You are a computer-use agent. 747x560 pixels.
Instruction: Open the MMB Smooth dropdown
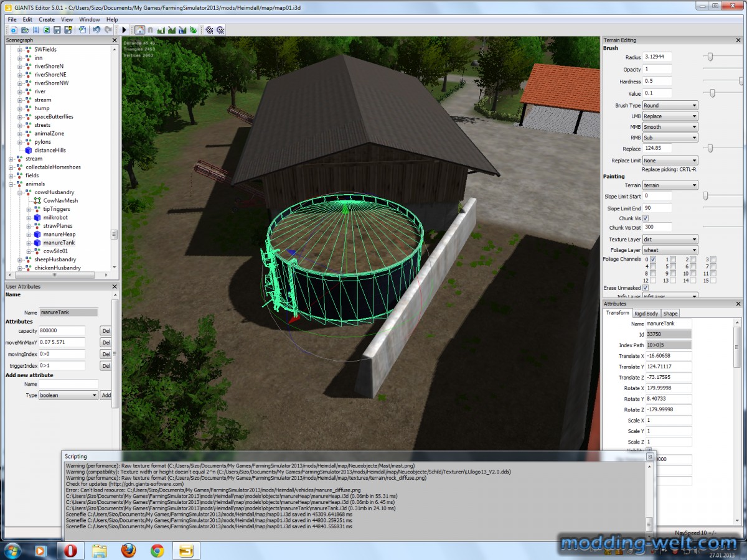[670, 127]
